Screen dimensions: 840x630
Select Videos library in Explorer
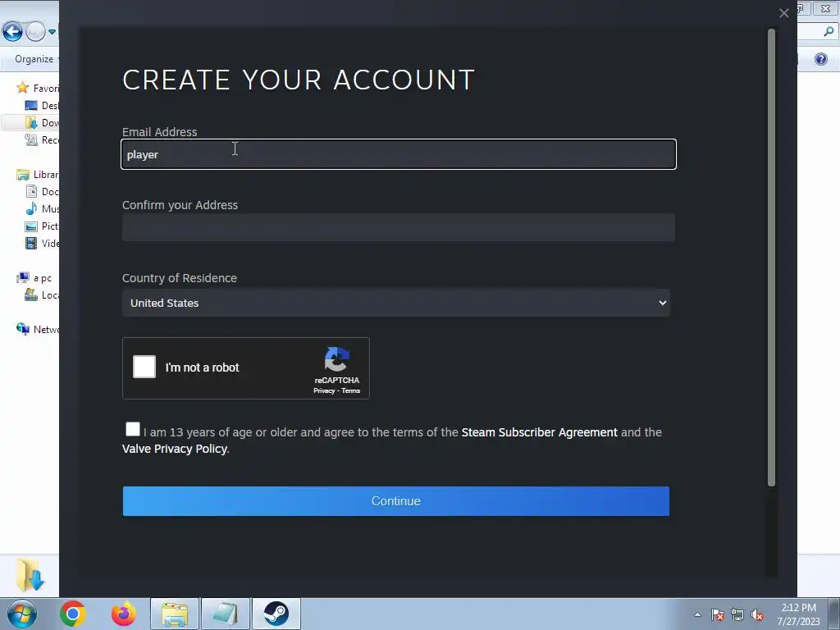42,243
